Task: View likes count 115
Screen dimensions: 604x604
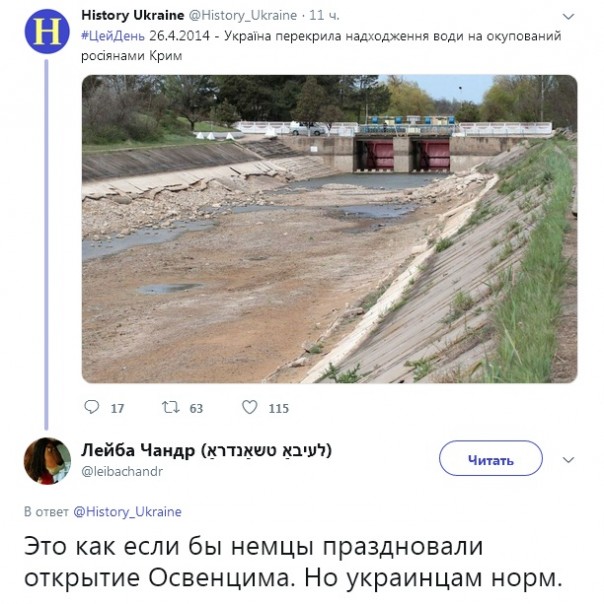Action: pos(279,408)
